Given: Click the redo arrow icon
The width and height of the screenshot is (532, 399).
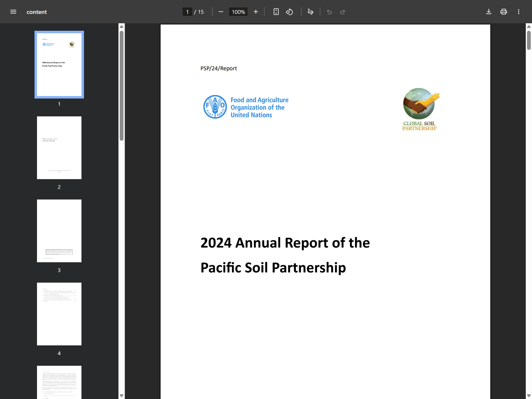Looking at the screenshot, I should (x=342, y=12).
